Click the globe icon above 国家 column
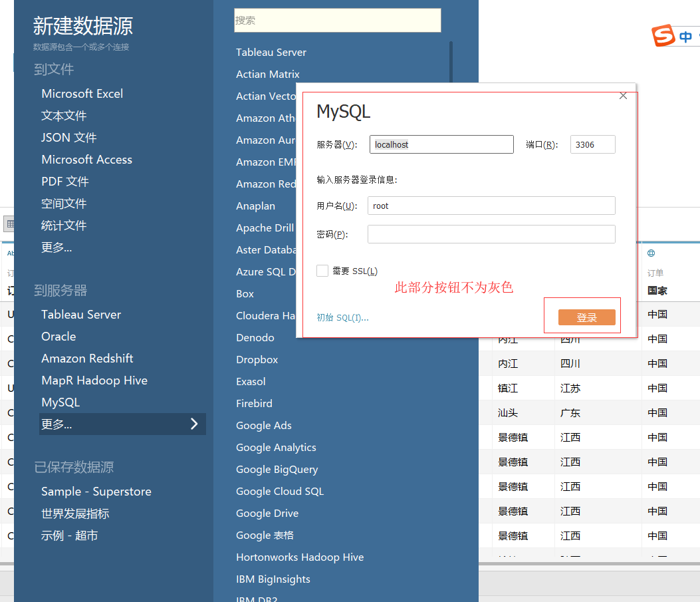Screen dimensions: 700x602 [651, 253]
